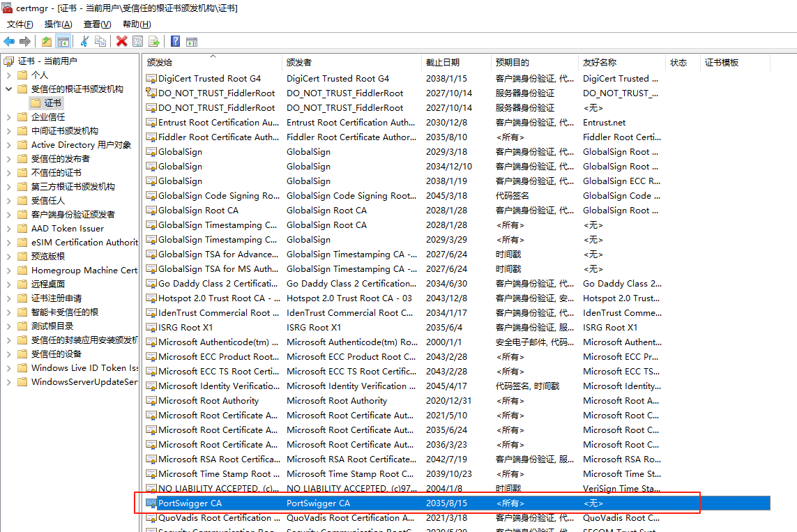Expand the 中间证书颁发机构 tree node

tap(8, 130)
